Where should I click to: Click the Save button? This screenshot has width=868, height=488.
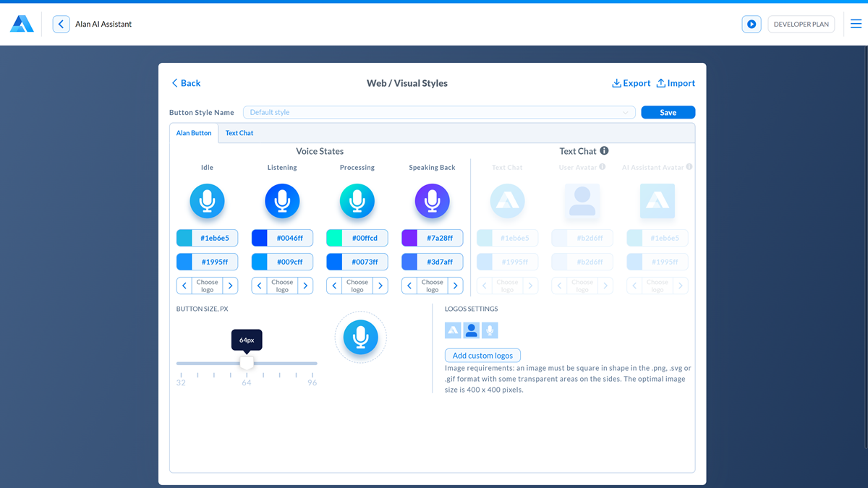click(668, 112)
